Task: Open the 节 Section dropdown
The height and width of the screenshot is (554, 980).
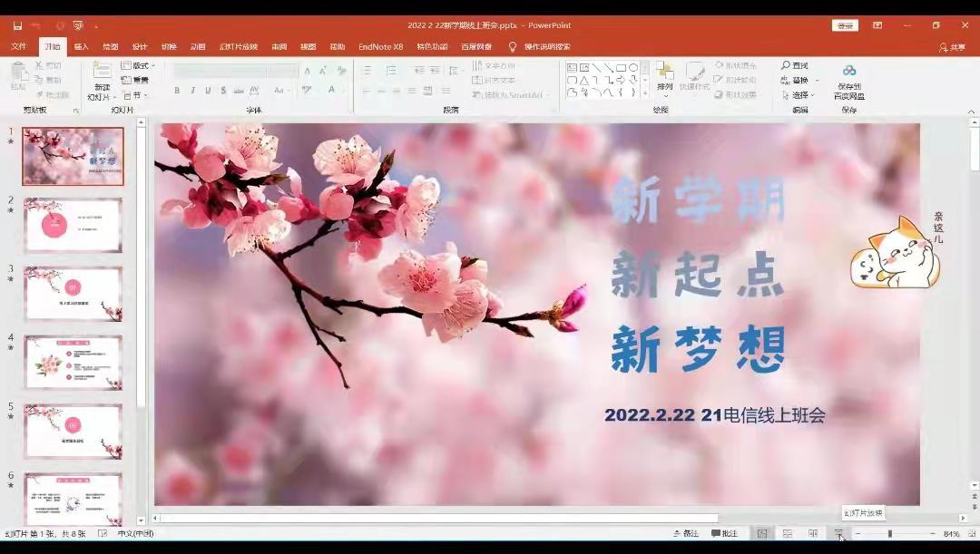Action: 135,95
